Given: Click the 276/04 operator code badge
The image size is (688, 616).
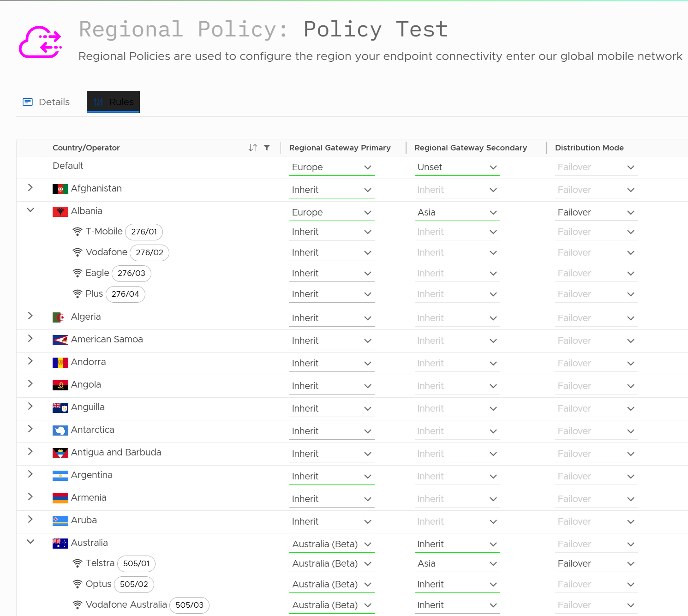Looking at the screenshot, I should 126,294.
